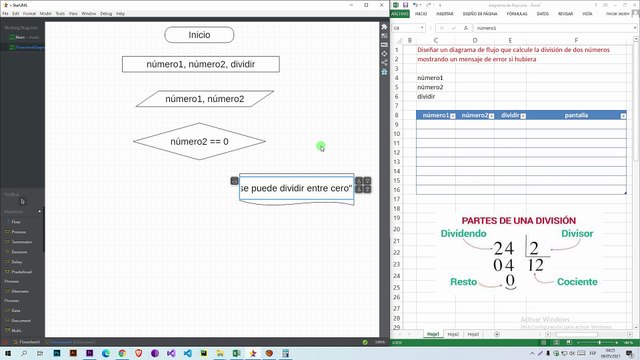The width and height of the screenshot is (640, 360).
Task: Switch to the Hoja2 sheet tab
Action: point(453,334)
